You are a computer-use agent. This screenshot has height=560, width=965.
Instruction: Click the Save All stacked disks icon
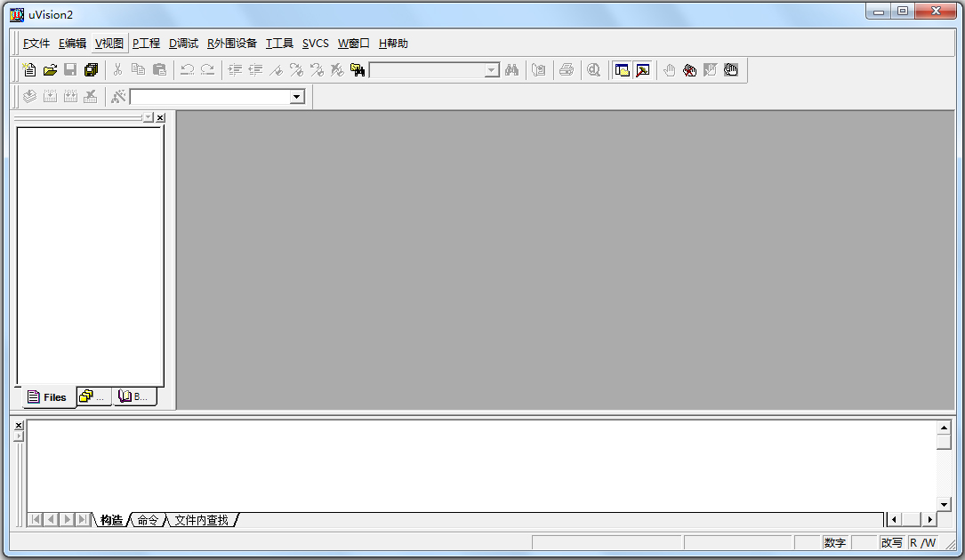91,70
